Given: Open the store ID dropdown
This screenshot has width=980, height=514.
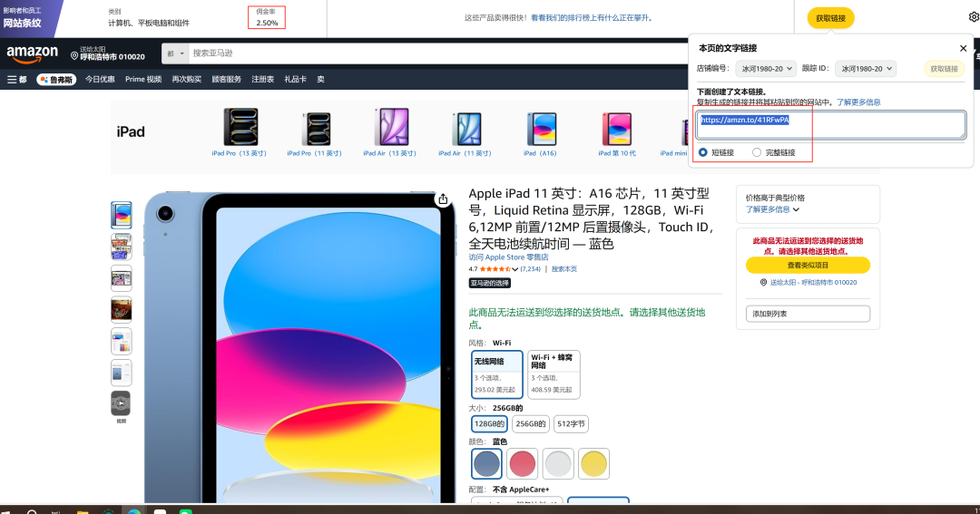Looking at the screenshot, I should click(x=766, y=69).
